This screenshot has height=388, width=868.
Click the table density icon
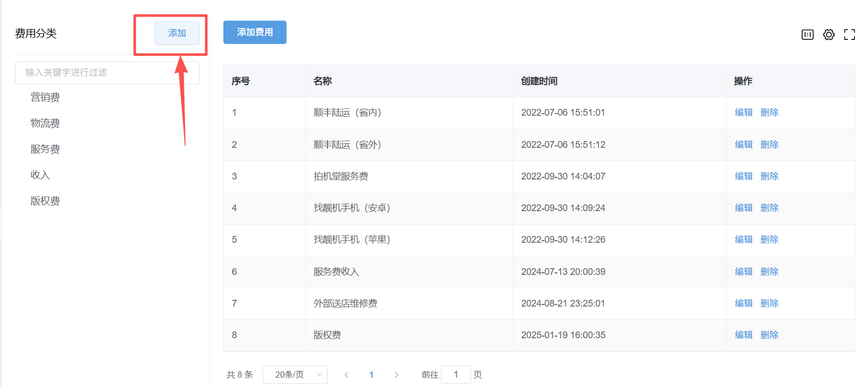click(x=807, y=35)
